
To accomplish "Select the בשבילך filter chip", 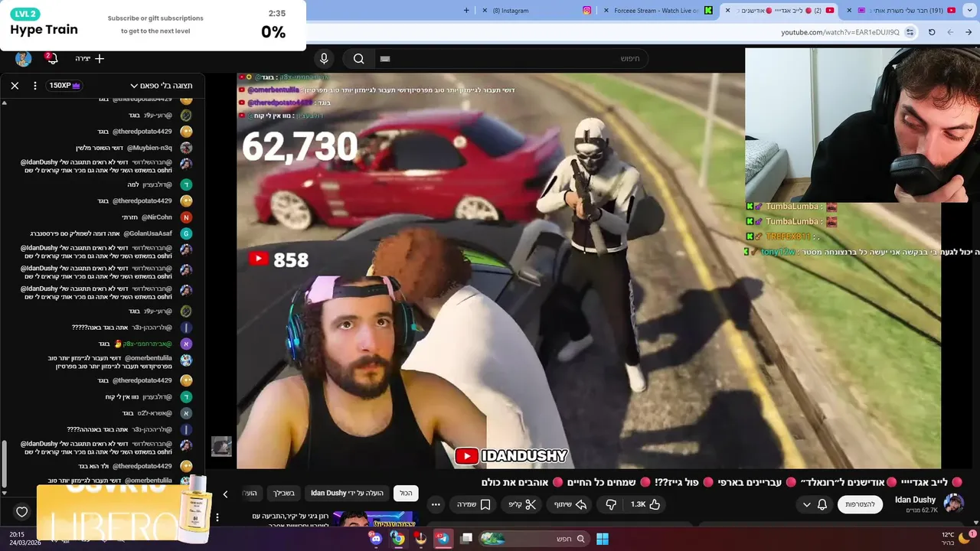I will [x=283, y=494].
